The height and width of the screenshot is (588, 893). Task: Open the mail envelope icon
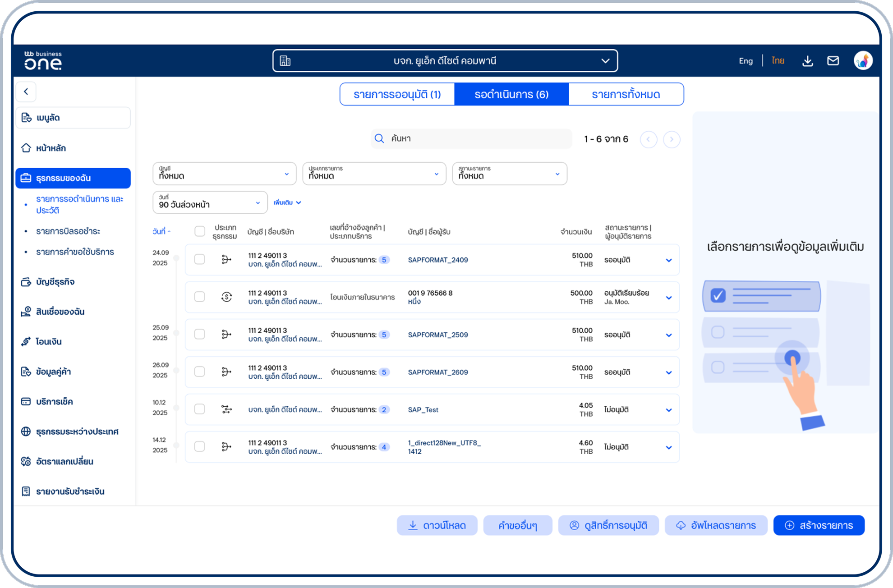pos(833,61)
